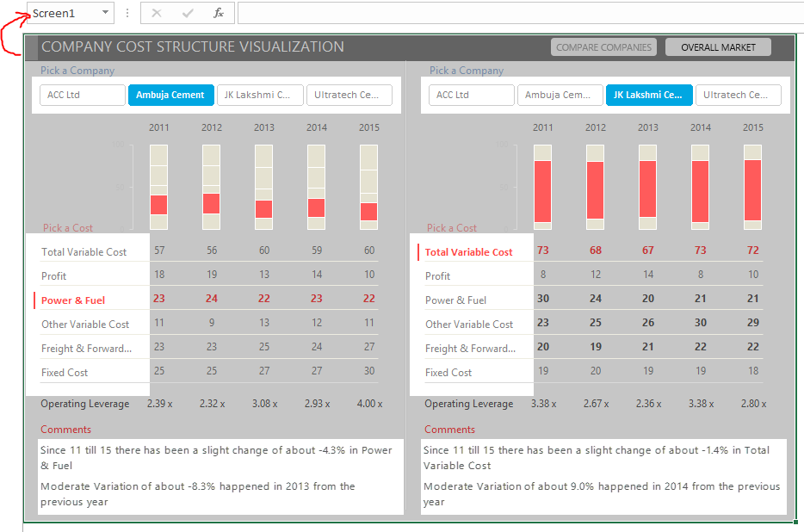Click left Operating Leverage value 4.00 x
This screenshot has height=532, width=804.
pos(369,404)
